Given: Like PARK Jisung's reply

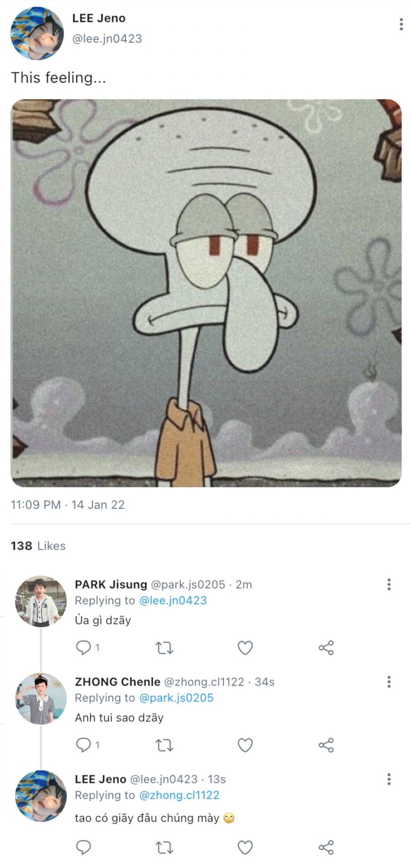Looking at the screenshot, I should point(245,648).
